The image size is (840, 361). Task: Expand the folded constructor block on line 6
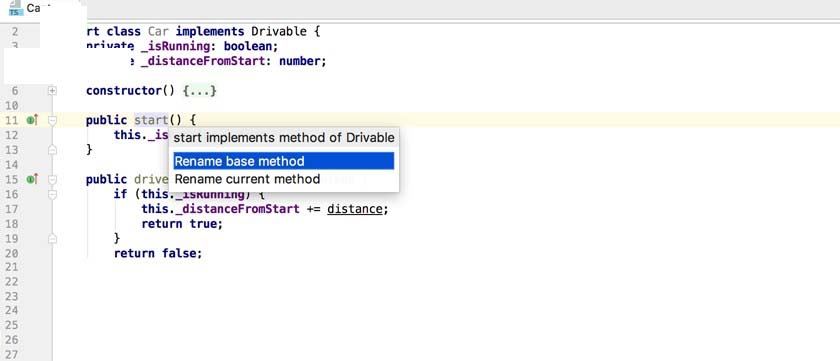pyautogui.click(x=52, y=91)
